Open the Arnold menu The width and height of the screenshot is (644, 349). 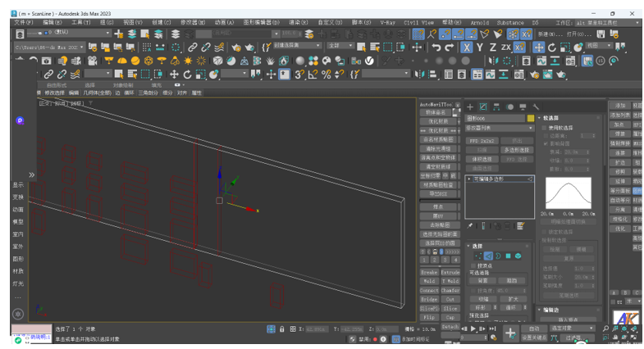click(479, 23)
